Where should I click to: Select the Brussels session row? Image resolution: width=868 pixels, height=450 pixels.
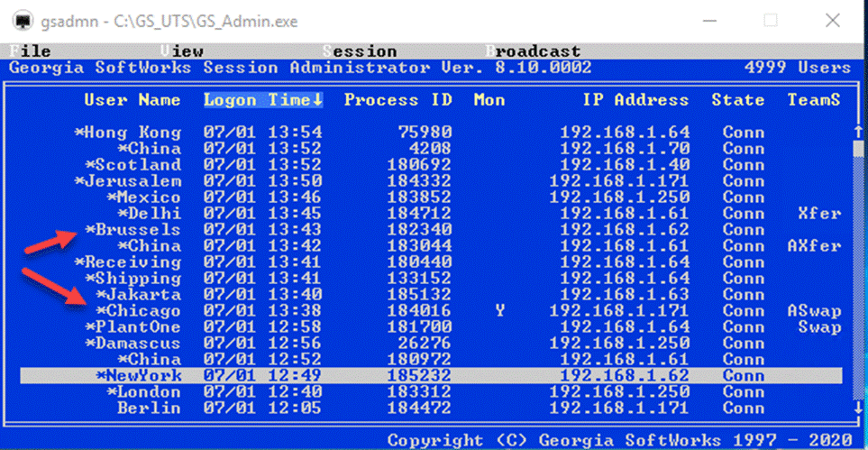(431, 230)
